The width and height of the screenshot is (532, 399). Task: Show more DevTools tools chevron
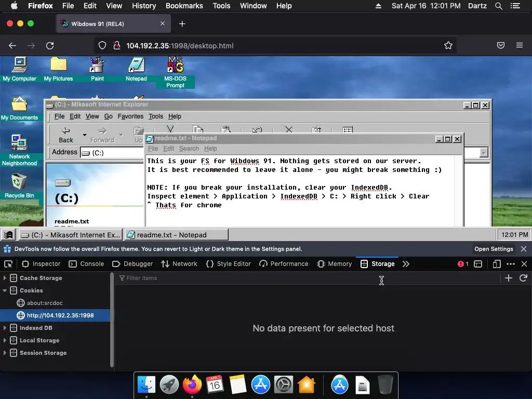[406, 264]
